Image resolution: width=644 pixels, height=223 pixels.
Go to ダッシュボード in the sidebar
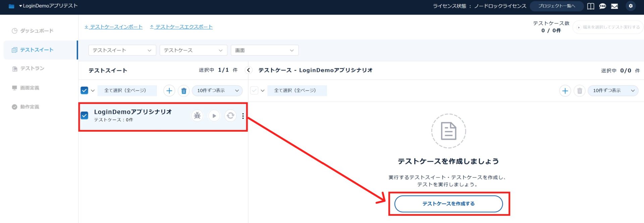tap(37, 31)
